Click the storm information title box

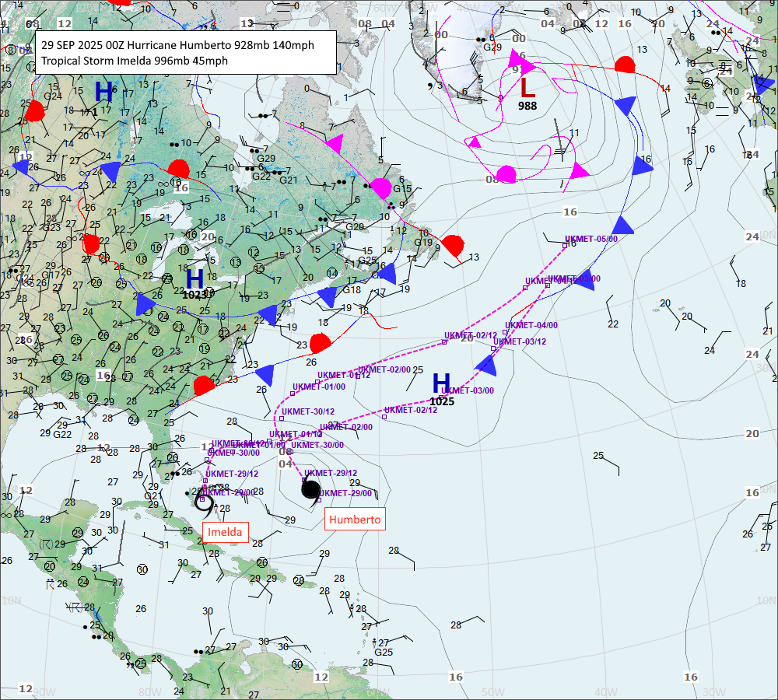click(186, 53)
